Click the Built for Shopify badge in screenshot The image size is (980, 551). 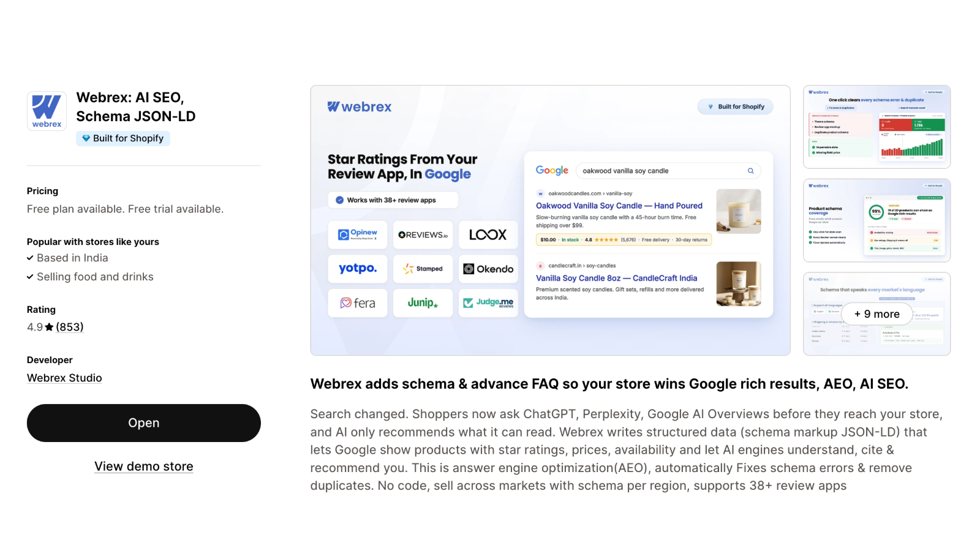(736, 107)
